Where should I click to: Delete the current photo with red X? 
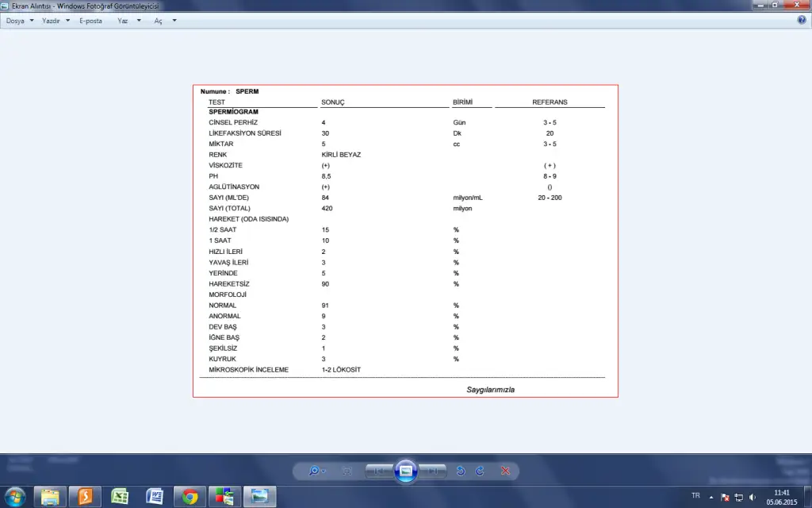coord(505,471)
